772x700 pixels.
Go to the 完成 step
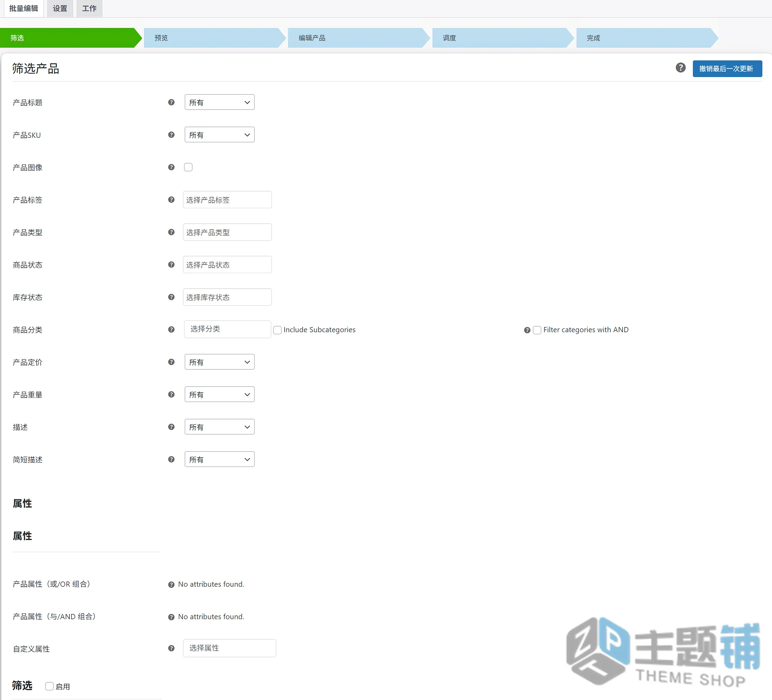(x=647, y=38)
